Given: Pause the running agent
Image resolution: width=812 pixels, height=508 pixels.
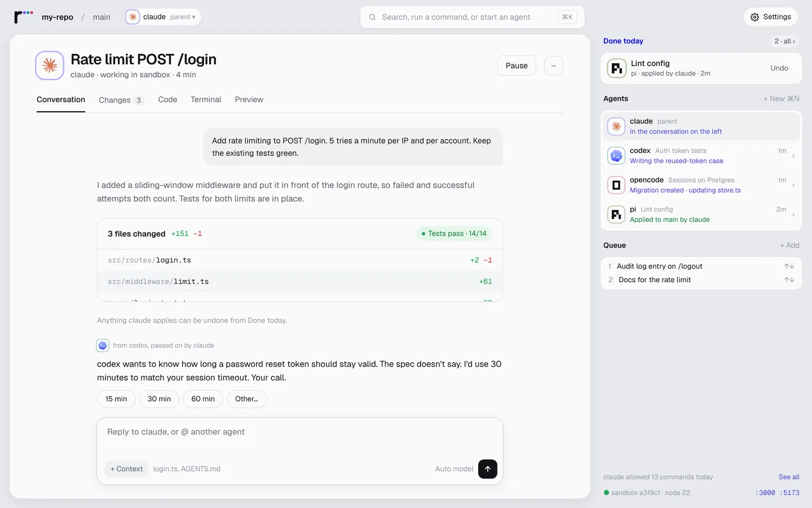Looking at the screenshot, I should click(x=517, y=65).
